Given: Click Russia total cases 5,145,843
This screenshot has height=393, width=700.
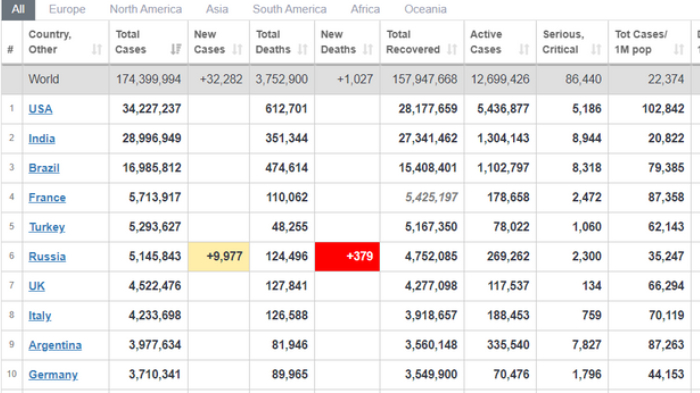Looking at the screenshot, I should tap(155, 256).
